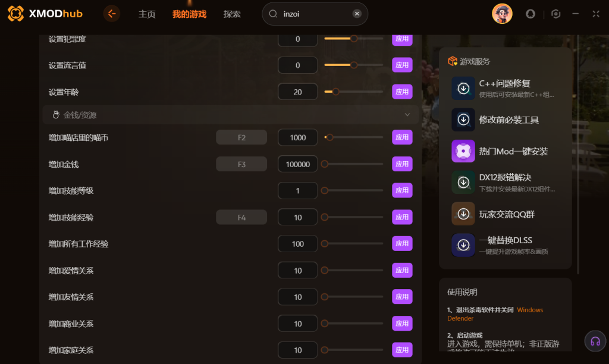
Task: Click the 增加技能等级 value field
Action: coord(297,191)
